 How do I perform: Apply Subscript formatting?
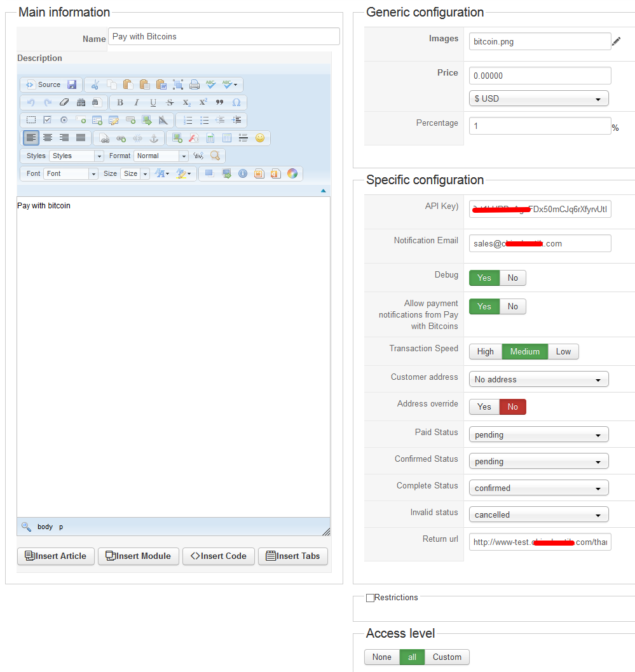[186, 102]
